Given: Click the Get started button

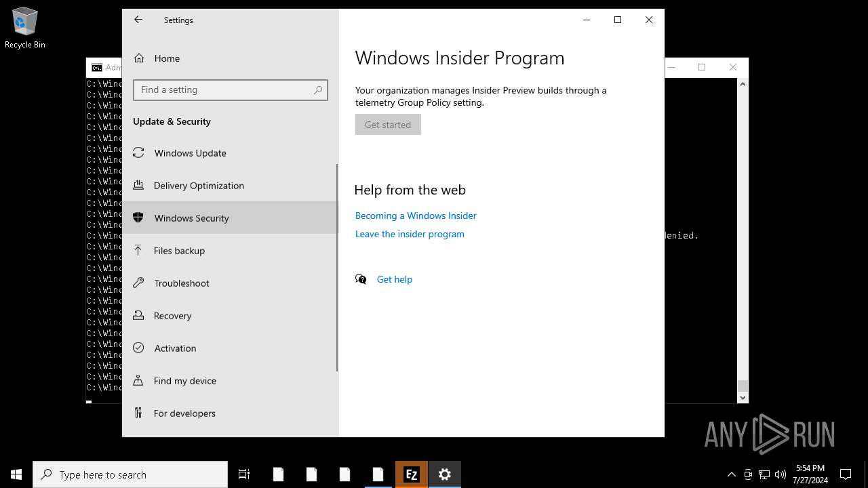Looking at the screenshot, I should coord(388,125).
